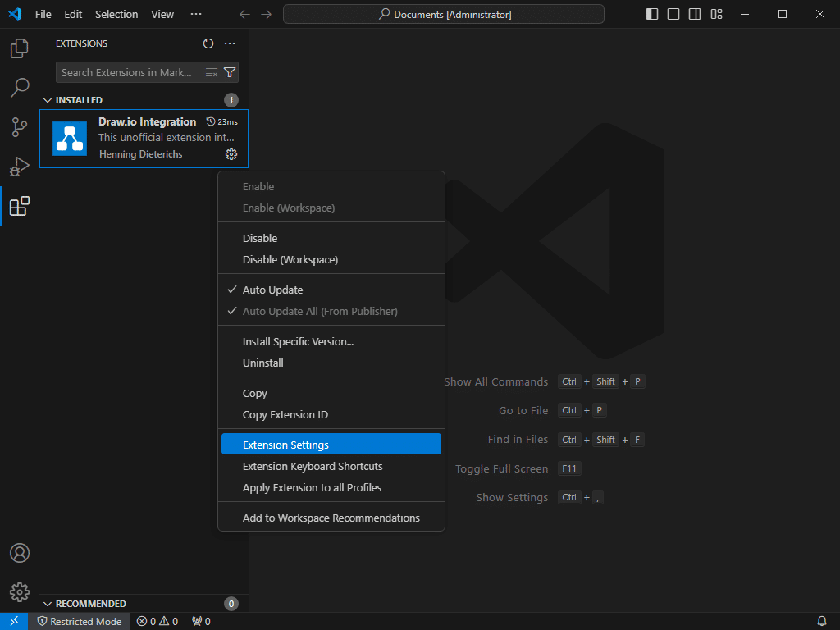
Task: Click the Documents command center search box
Action: coord(444,15)
